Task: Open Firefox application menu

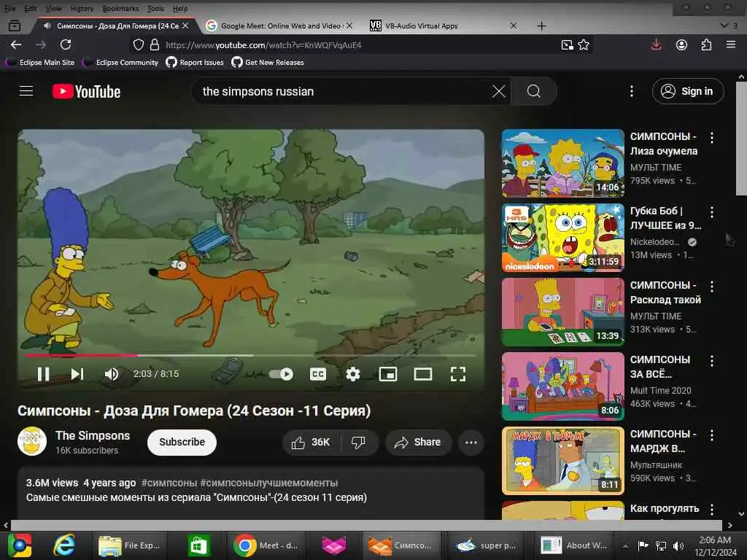Action: pyautogui.click(x=731, y=44)
